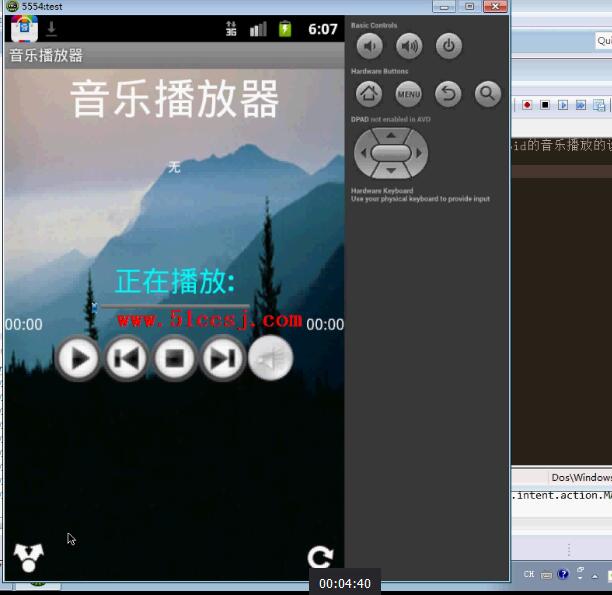
Task: Skip to the next track
Action: pyautogui.click(x=222, y=358)
